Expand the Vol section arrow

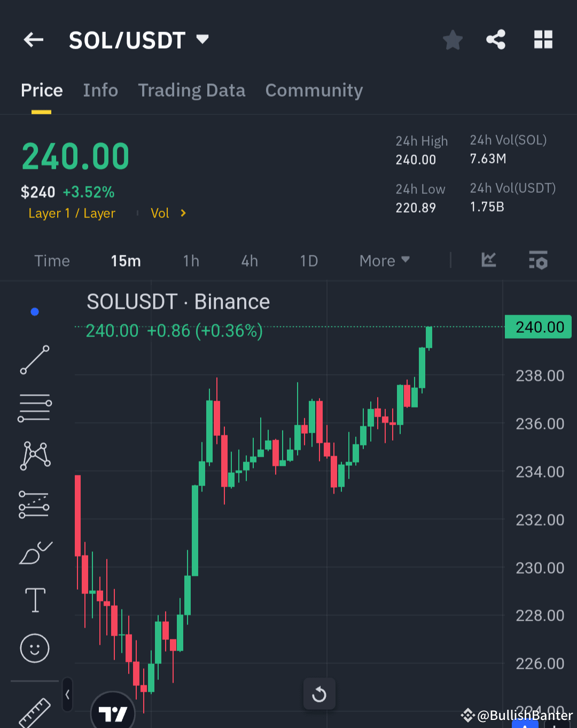[182, 213]
